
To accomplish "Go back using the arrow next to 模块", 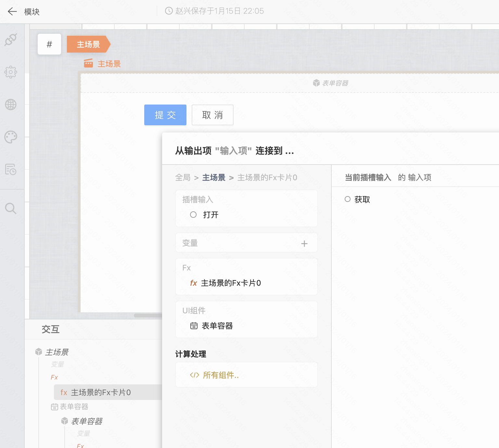I will tap(12, 12).
